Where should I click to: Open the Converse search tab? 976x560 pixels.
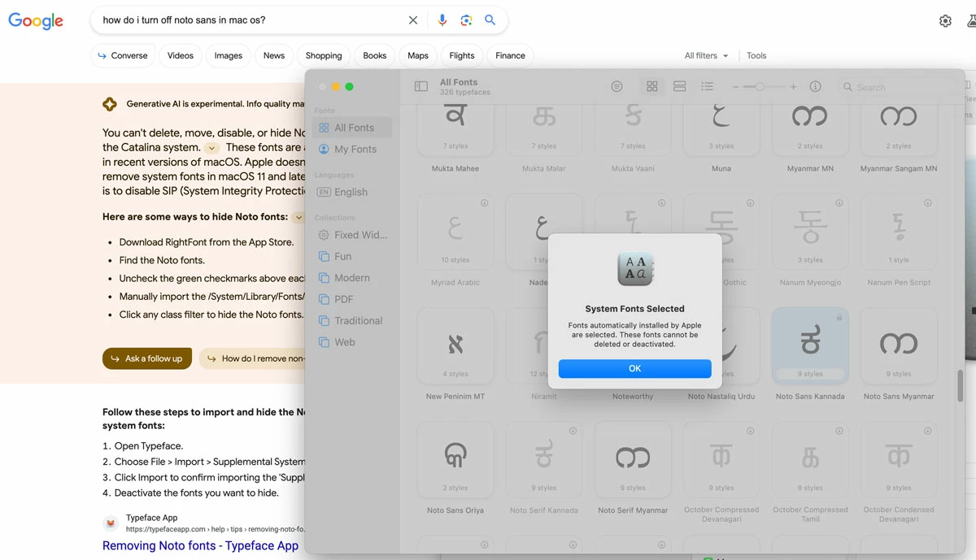pyautogui.click(x=123, y=55)
